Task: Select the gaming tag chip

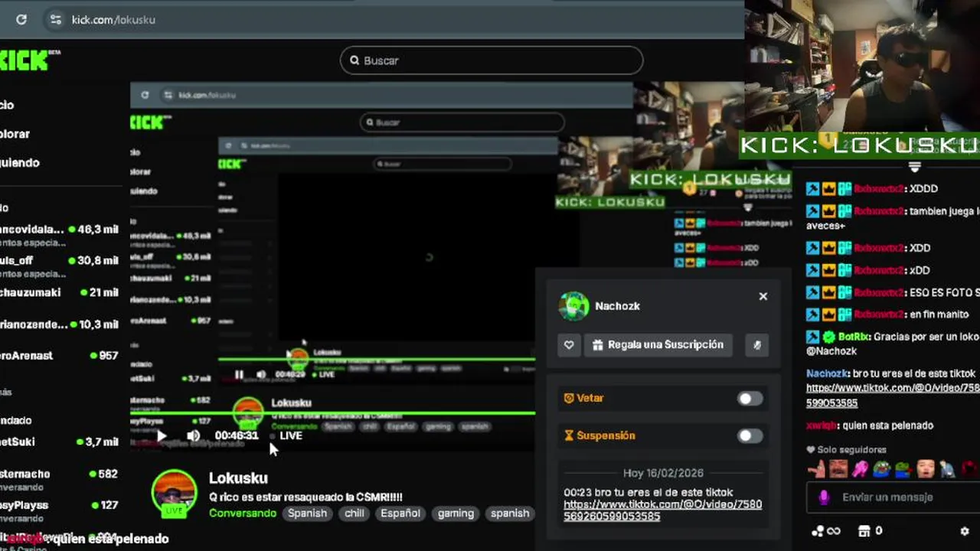Action: [x=456, y=514]
